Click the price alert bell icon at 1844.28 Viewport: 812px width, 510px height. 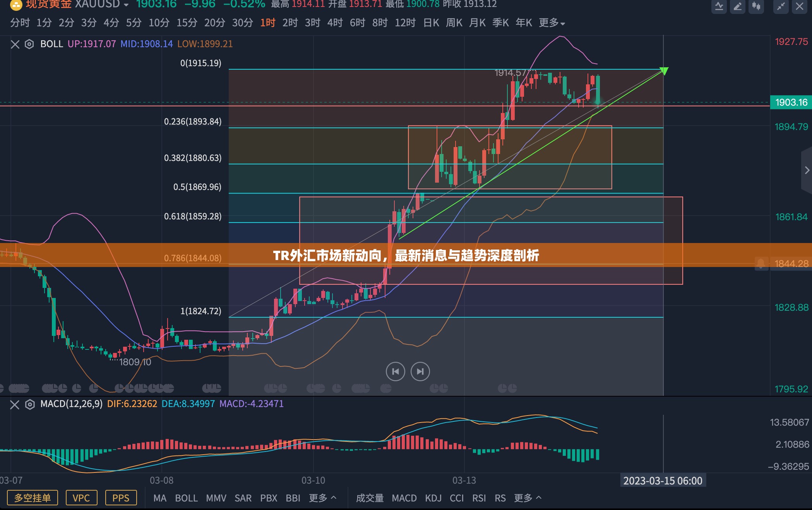coord(761,264)
